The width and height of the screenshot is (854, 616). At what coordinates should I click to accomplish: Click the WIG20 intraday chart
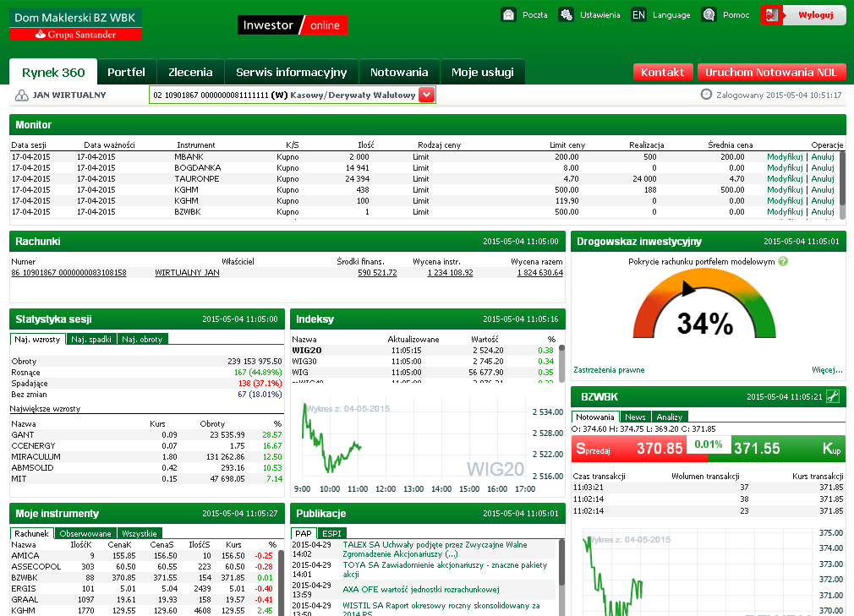point(428,444)
